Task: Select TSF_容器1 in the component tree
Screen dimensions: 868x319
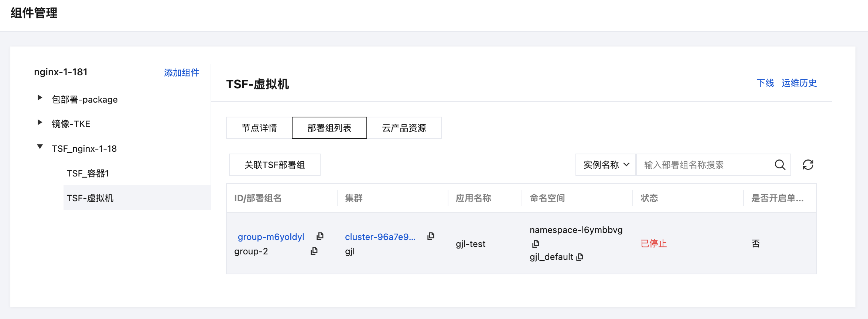Action: (x=88, y=174)
